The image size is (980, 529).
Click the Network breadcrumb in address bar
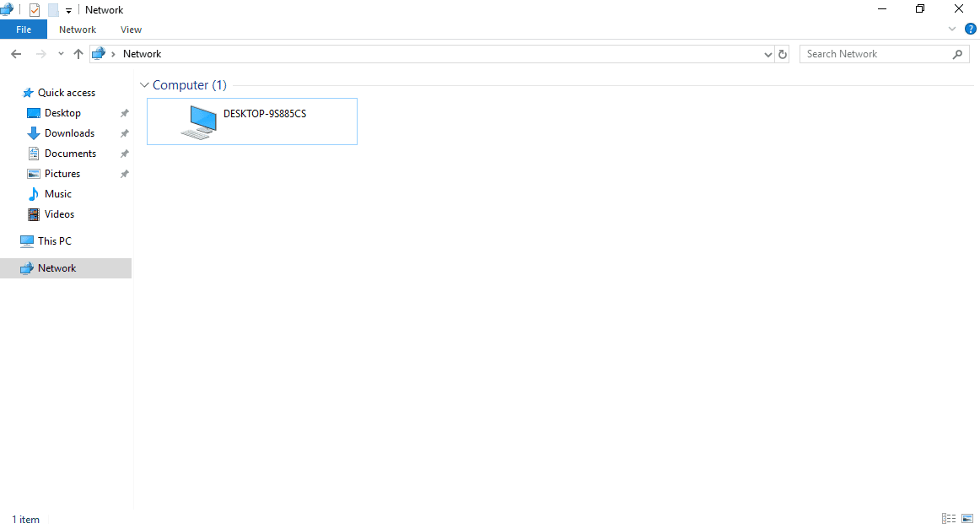click(142, 54)
